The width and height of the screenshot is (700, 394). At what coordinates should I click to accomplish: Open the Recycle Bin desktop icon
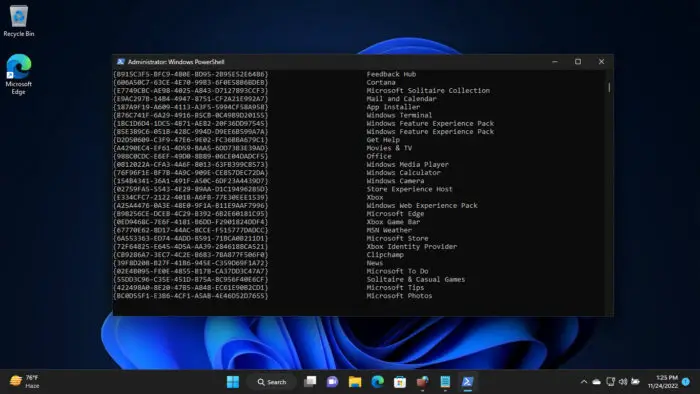click(19, 21)
